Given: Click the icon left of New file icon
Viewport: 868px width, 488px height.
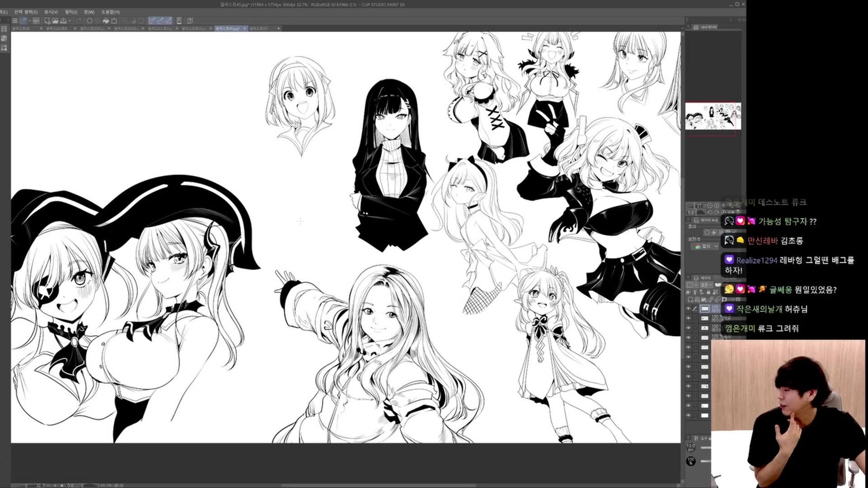Looking at the screenshot, I should coord(36,20).
